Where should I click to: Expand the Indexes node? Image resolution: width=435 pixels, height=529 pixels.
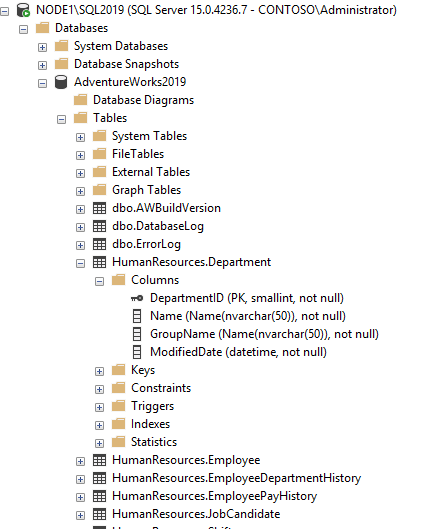pos(99,425)
